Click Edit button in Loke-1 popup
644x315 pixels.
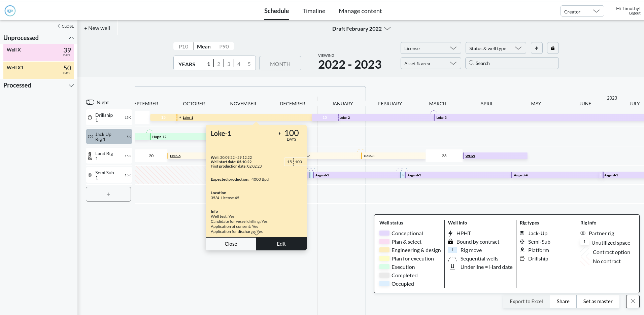[x=281, y=244]
